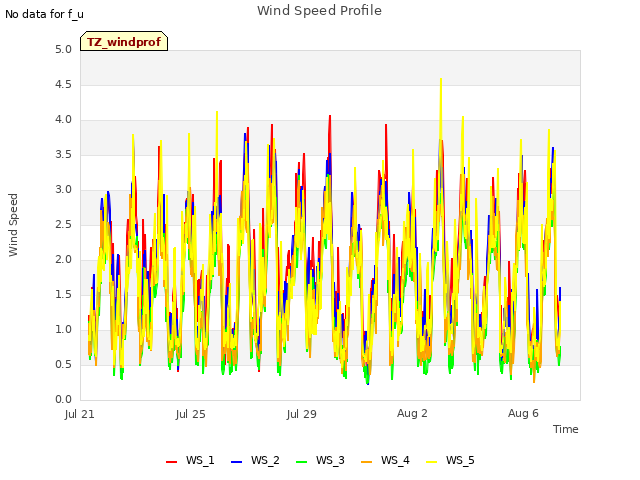Screen dimensions: 640x480
Task: Select the WS_4 legend label
Action: [395, 460]
